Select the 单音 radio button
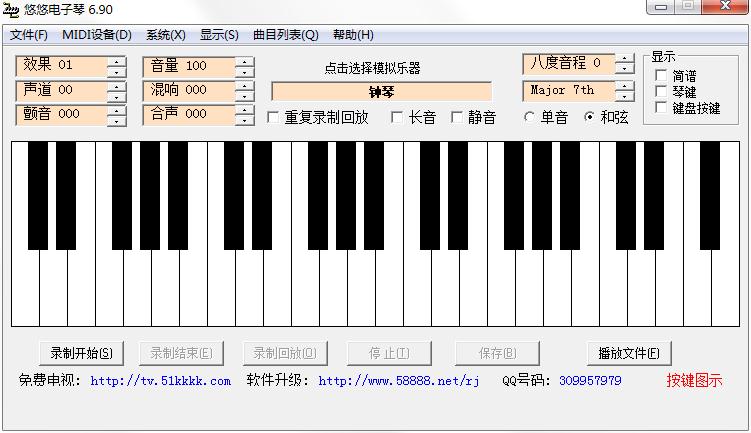This screenshot has height=433, width=751. click(530, 118)
